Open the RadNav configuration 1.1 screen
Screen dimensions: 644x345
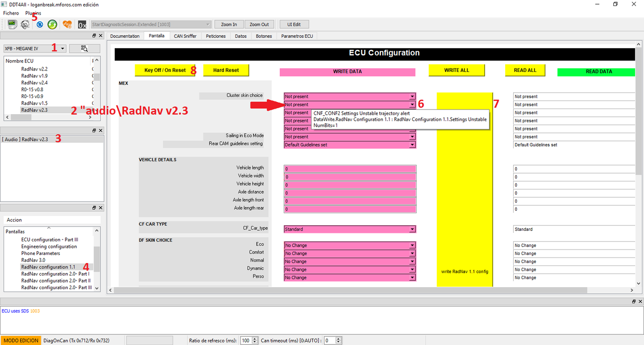coord(48,267)
